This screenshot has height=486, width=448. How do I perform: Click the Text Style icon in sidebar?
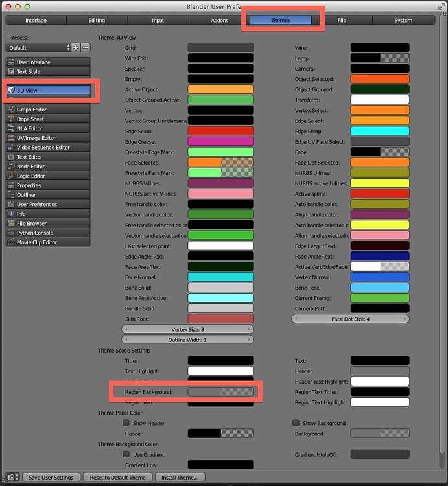click(x=11, y=71)
